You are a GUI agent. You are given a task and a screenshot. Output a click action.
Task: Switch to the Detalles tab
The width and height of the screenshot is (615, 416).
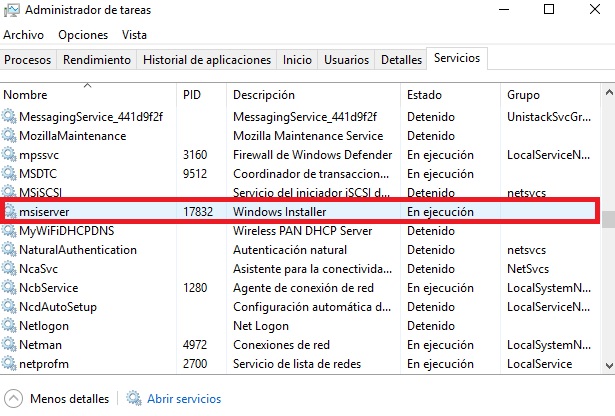[401, 60]
